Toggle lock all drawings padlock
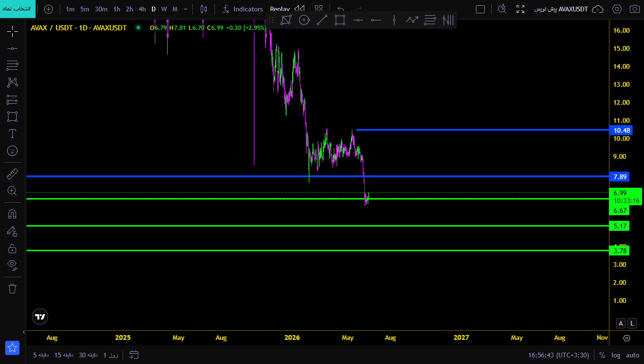 (12, 248)
